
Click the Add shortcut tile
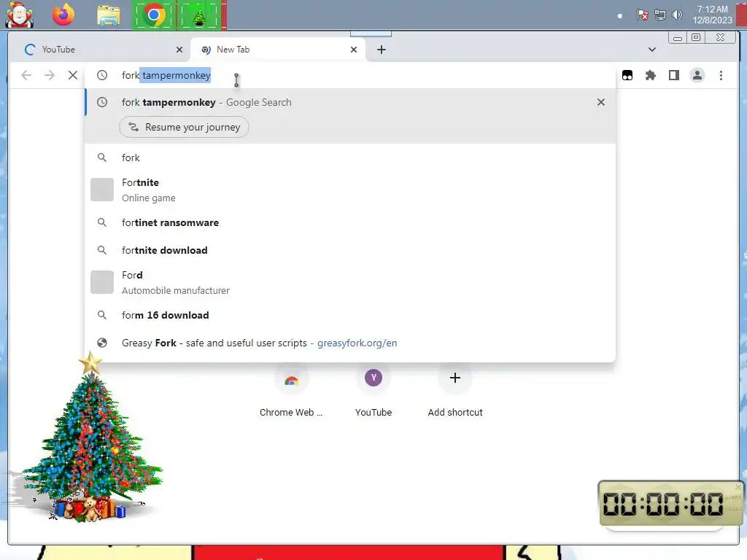[x=455, y=392]
